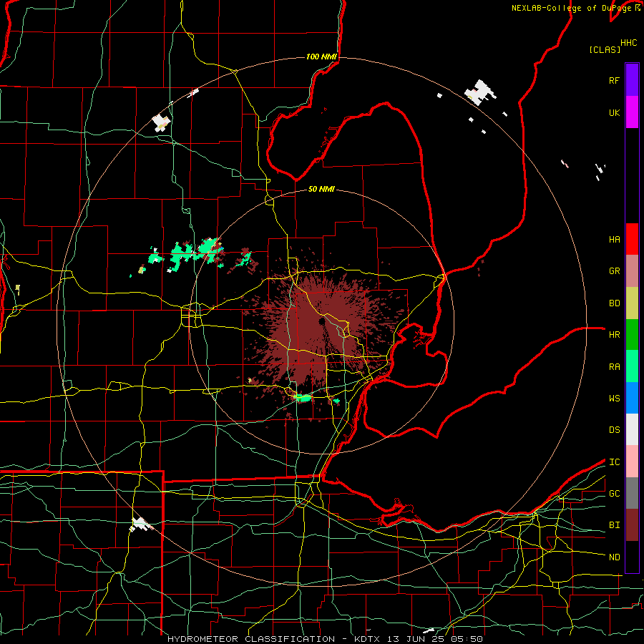Viewport: 644px width, 644px height.
Task: Click the purple RF legend color swatch
Action: (632, 80)
